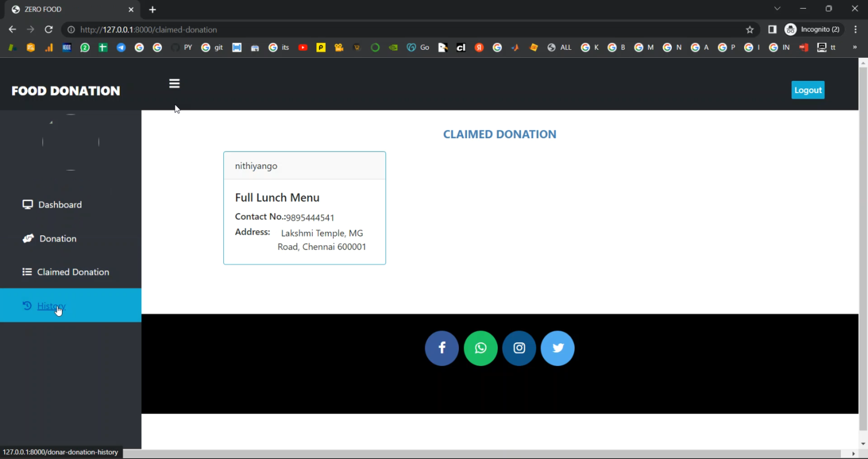Image resolution: width=868 pixels, height=459 pixels.
Task: Open the tt bookmark
Action: point(826,47)
